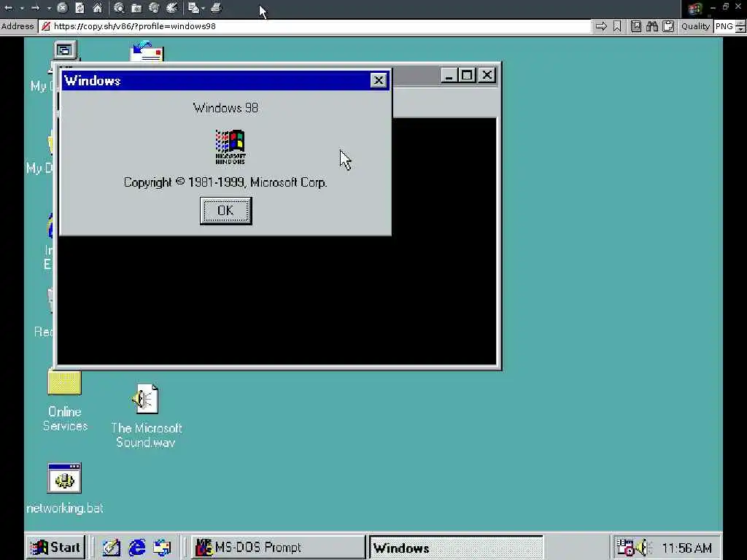Screen dimensions: 747x560
Task: Select the My Computer desktop icon
Action: point(65,50)
